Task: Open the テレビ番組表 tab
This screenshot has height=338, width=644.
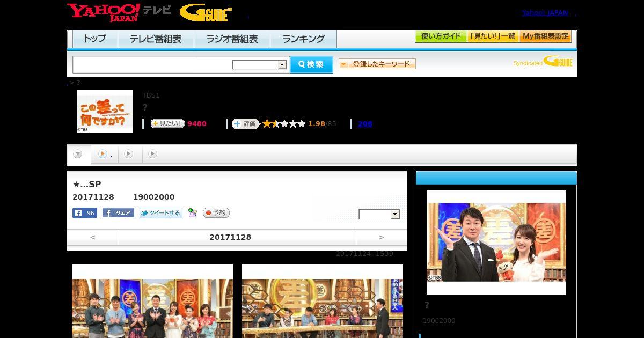Action: pos(156,39)
